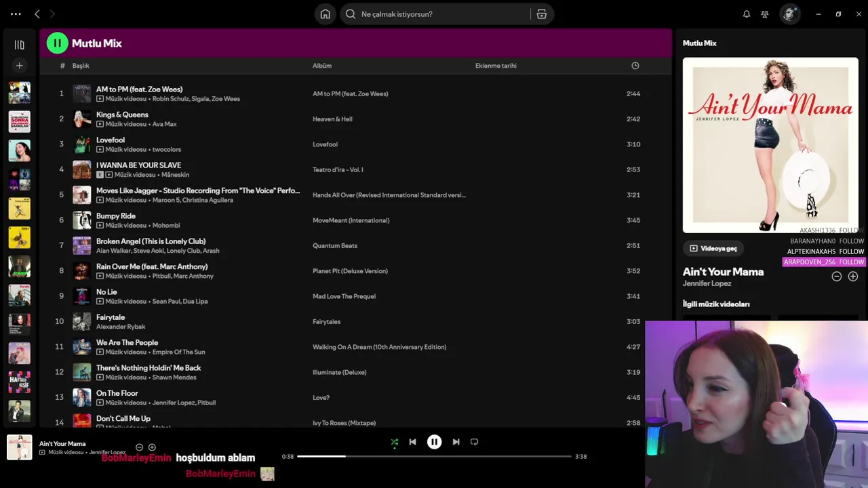This screenshot has width=868, height=488.
Task: Open 'Ain't Your Mama' title in right panel
Action: [x=723, y=272]
